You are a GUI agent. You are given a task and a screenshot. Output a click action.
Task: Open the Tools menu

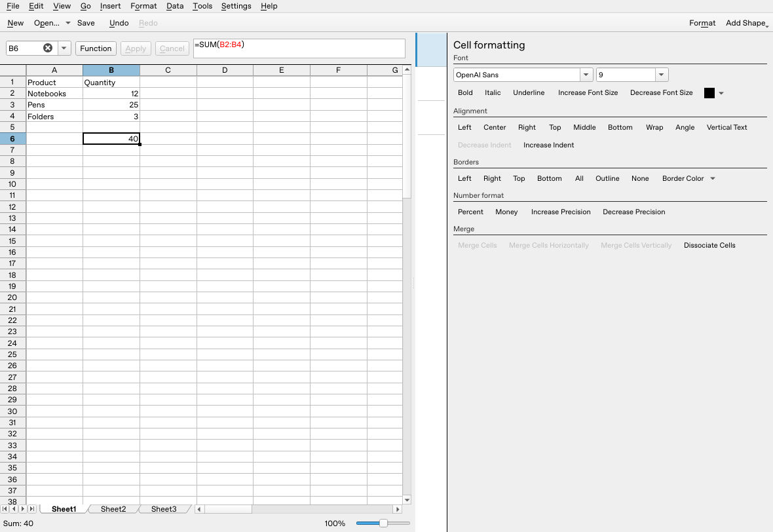202,6
